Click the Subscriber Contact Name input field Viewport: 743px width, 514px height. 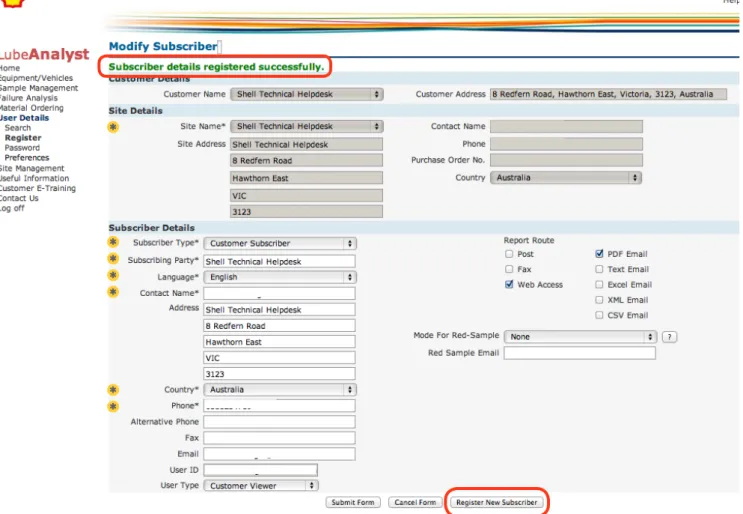click(x=280, y=294)
